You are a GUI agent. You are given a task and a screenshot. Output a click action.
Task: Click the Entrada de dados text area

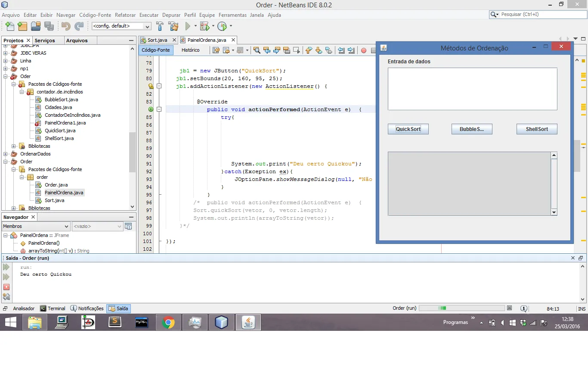tap(472, 89)
